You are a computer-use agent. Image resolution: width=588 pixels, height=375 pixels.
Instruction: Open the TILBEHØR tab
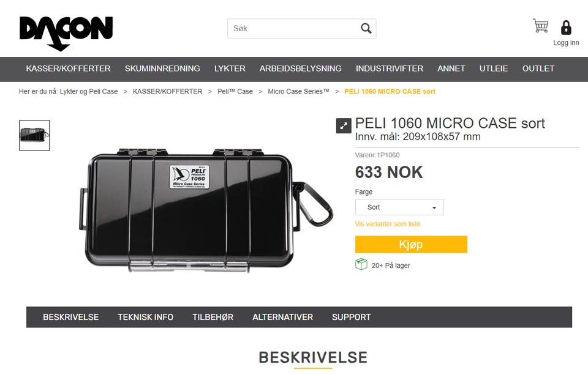pos(213,317)
